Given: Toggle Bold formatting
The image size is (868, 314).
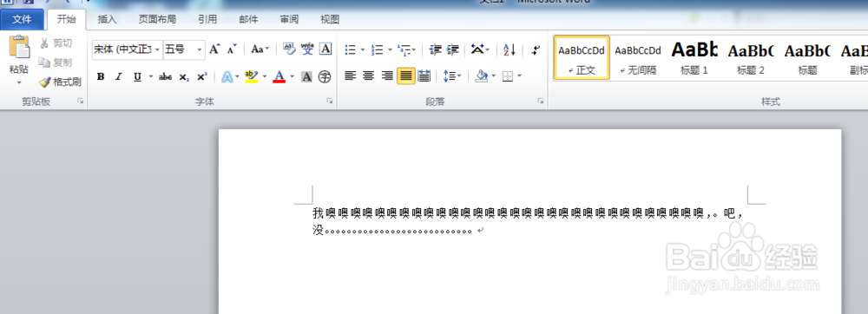Looking at the screenshot, I should click(x=100, y=77).
